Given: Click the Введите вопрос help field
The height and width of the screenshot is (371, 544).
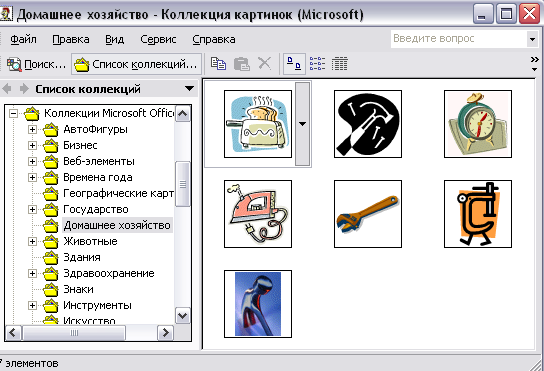Looking at the screenshot, I should pyautogui.click(x=459, y=39).
